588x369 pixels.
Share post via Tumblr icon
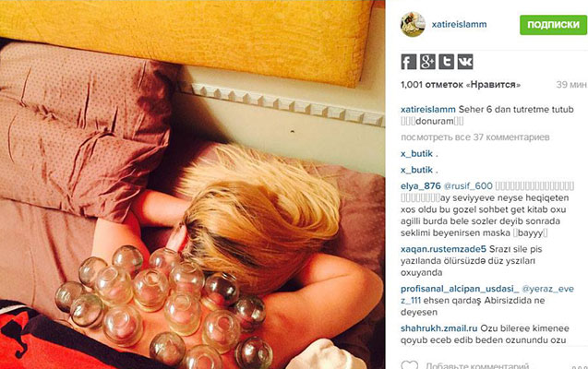coord(446,62)
